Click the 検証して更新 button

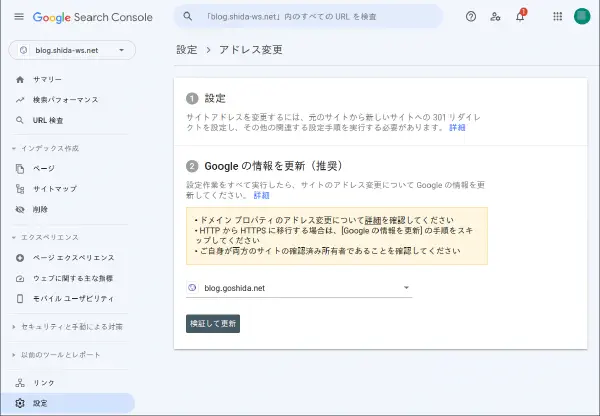[213, 324]
